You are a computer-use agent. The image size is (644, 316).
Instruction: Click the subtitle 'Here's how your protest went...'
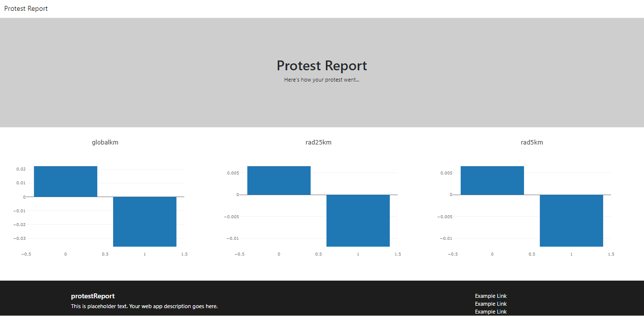[x=322, y=80]
